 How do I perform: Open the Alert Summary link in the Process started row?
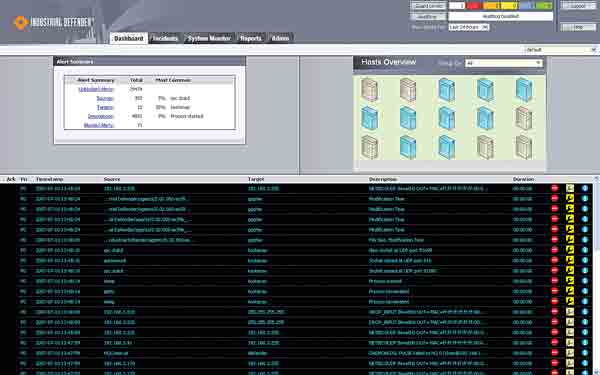coord(101,116)
